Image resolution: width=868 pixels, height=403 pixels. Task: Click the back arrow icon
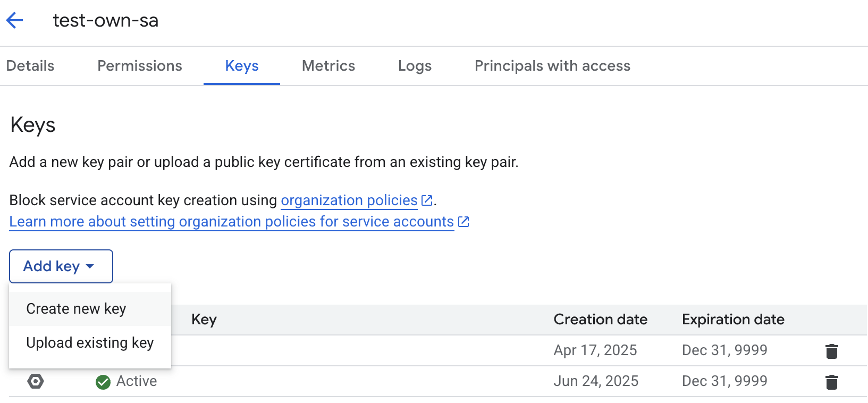(x=15, y=21)
